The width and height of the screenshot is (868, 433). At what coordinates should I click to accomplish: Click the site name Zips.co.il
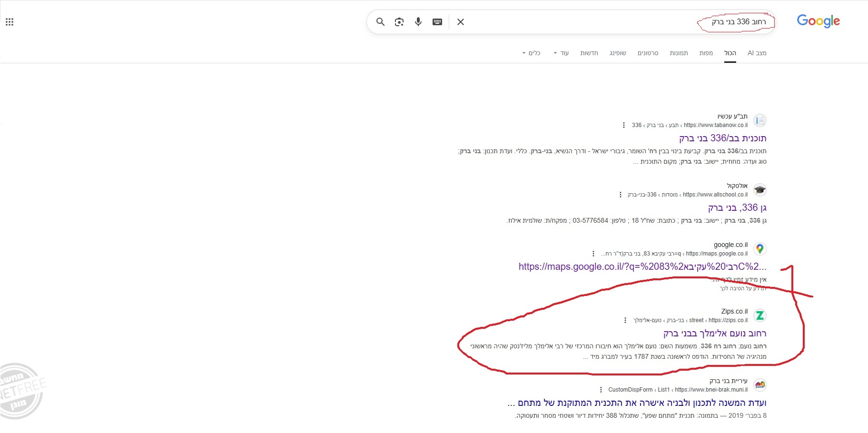point(734,311)
